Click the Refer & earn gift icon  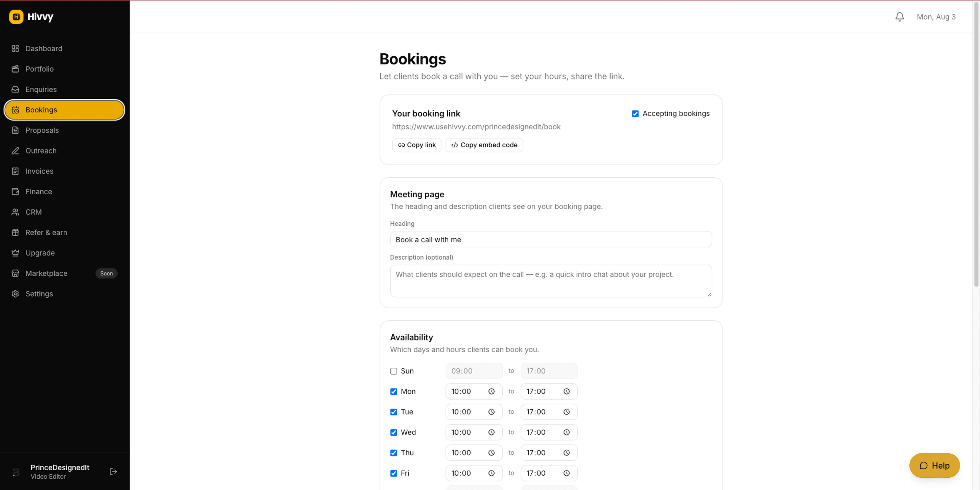[15, 232]
